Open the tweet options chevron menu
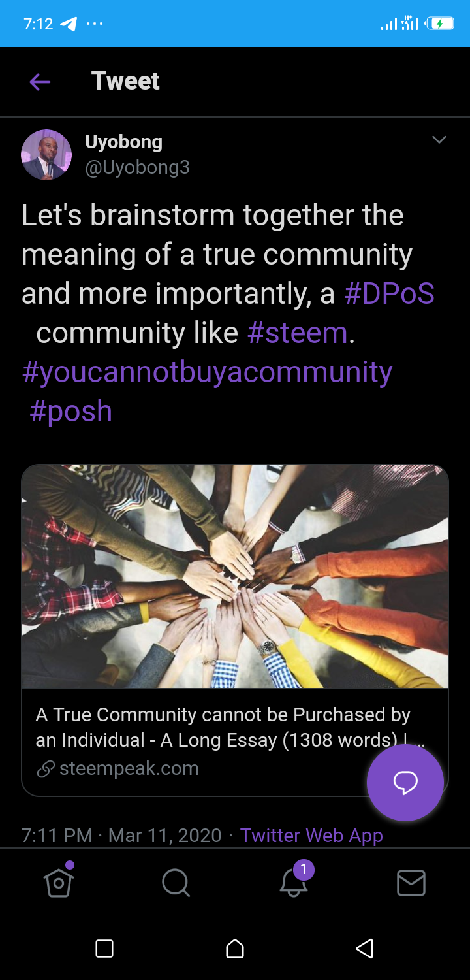The width and height of the screenshot is (470, 980). pos(439,140)
